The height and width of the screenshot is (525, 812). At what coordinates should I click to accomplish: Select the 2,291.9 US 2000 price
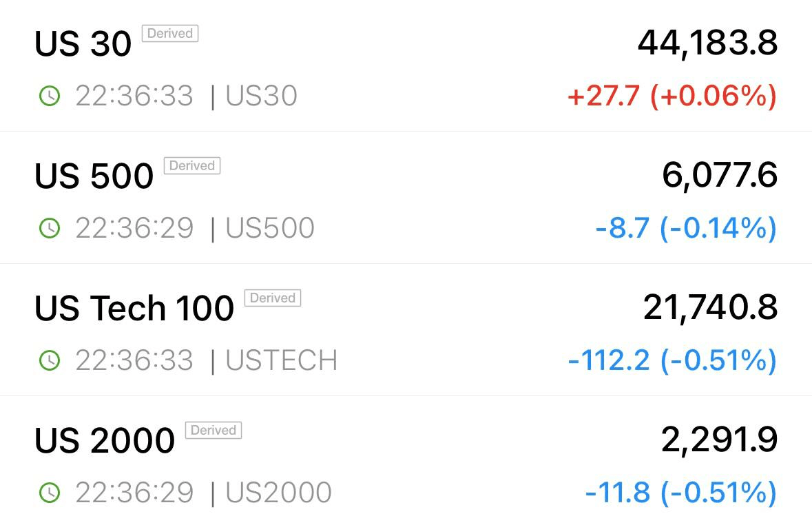(719, 440)
